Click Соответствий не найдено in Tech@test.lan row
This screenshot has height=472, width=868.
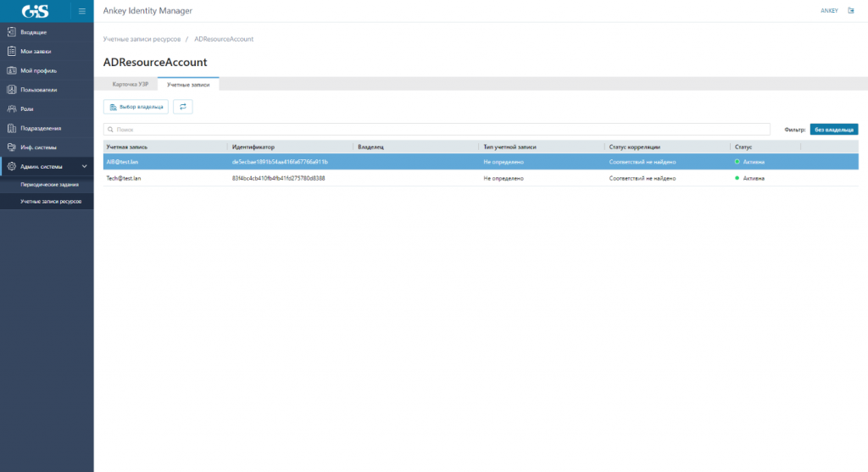point(643,178)
